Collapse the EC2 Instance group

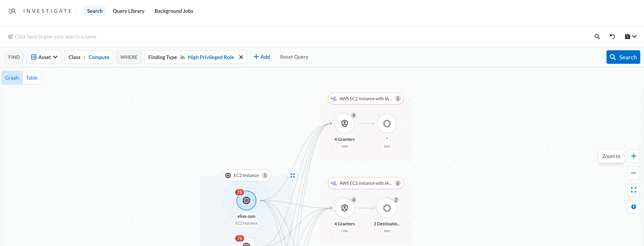(x=292, y=175)
